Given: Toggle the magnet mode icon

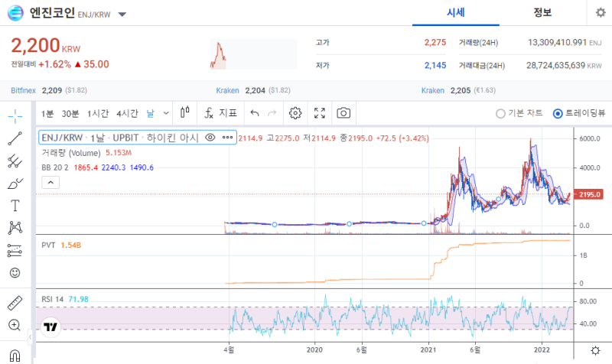Looking at the screenshot, I should click(15, 356).
